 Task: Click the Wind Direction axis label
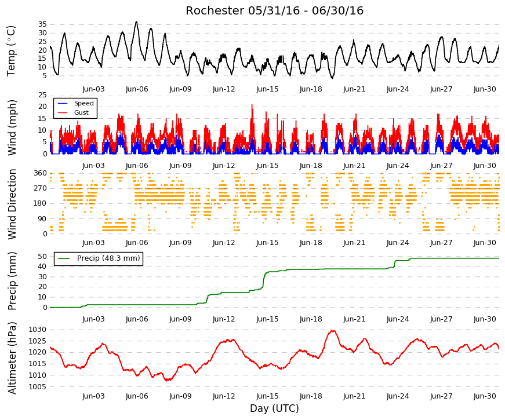pyautogui.click(x=12, y=204)
